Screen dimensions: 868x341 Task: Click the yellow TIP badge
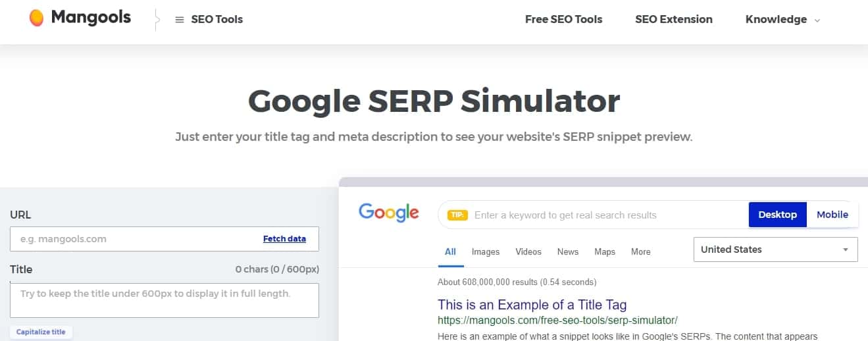(457, 215)
